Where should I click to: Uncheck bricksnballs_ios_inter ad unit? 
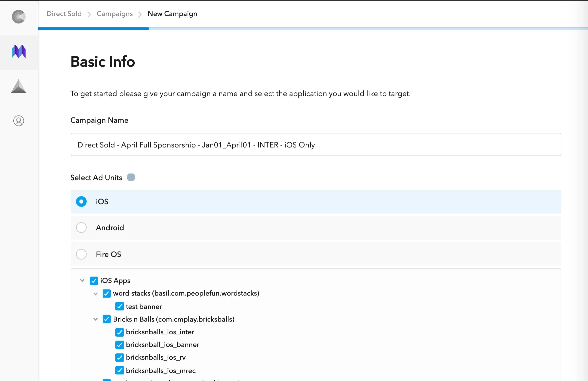click(x=120, y=332)
